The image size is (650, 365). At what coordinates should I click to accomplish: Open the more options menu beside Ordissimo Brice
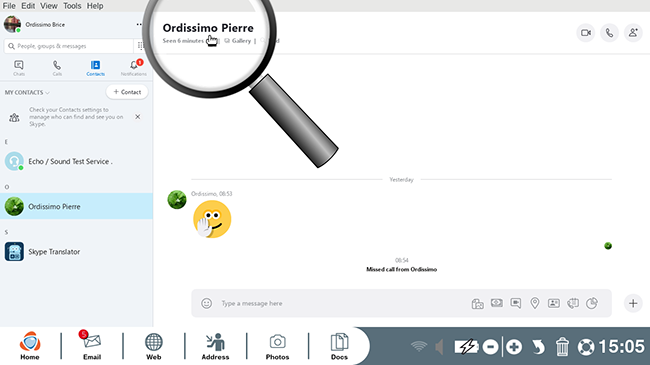(x=139, y=24)
